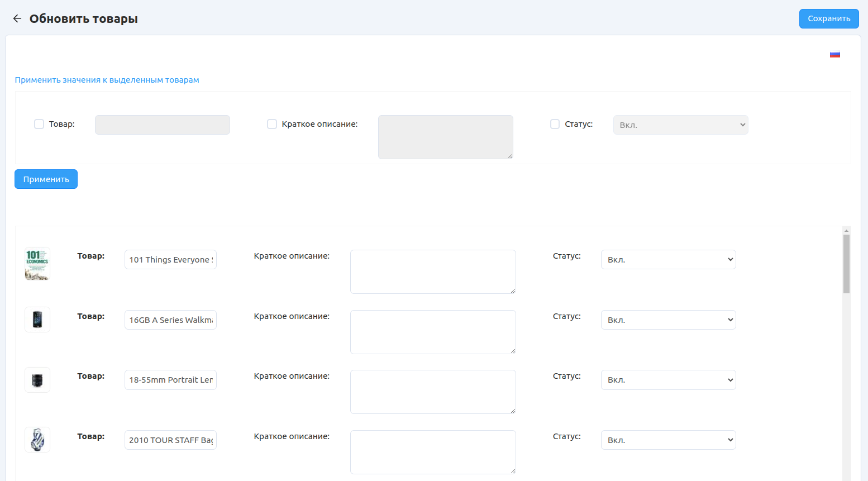Click short description box for 16GB Walkman
Viewport: 868px width, 481px height.
[432, 332]
